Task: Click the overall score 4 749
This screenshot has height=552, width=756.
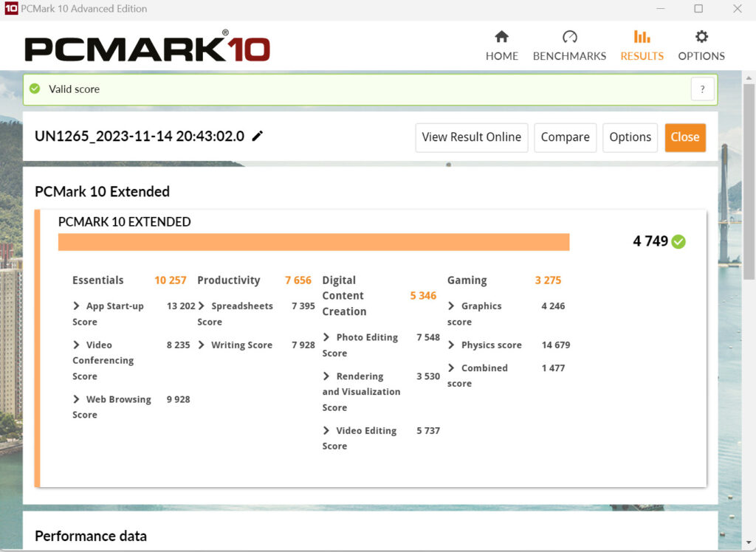Action: (650, 241)
